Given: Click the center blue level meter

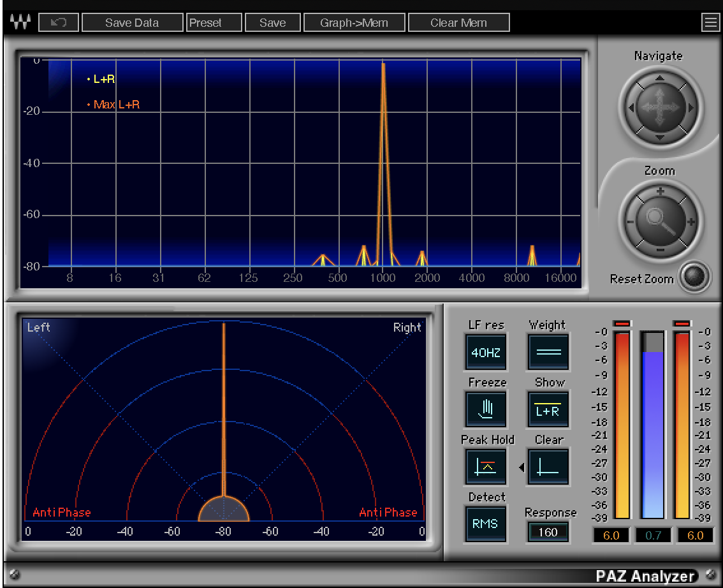Looking at the screenshot, I should click(x=652, y=425).
